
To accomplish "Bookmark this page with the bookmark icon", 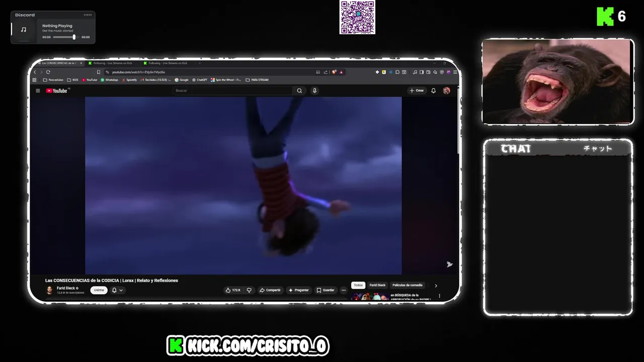I will click(99, 72).
